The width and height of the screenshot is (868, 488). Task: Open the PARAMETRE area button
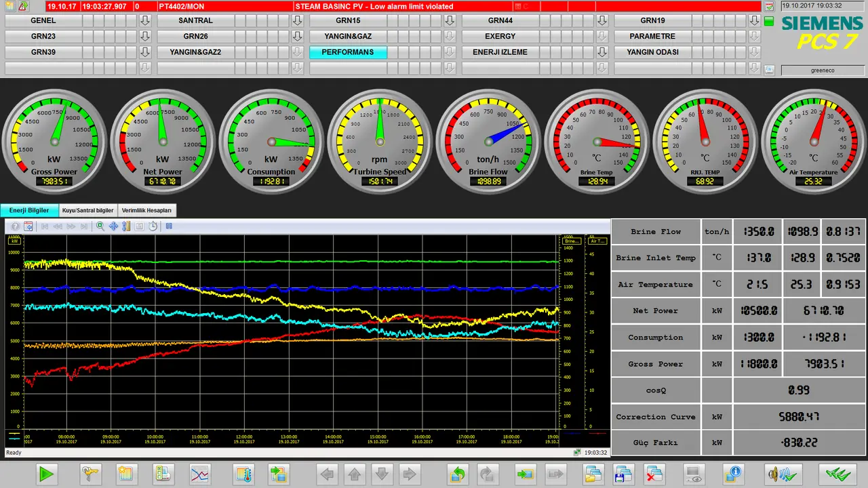pyautogui.click(x=652, y=36)
